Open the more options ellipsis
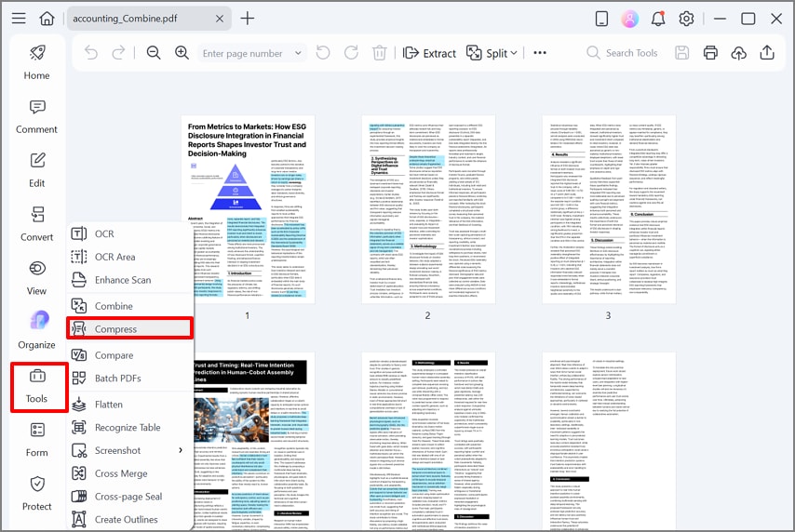795x532 pixels. coord(540,53)
